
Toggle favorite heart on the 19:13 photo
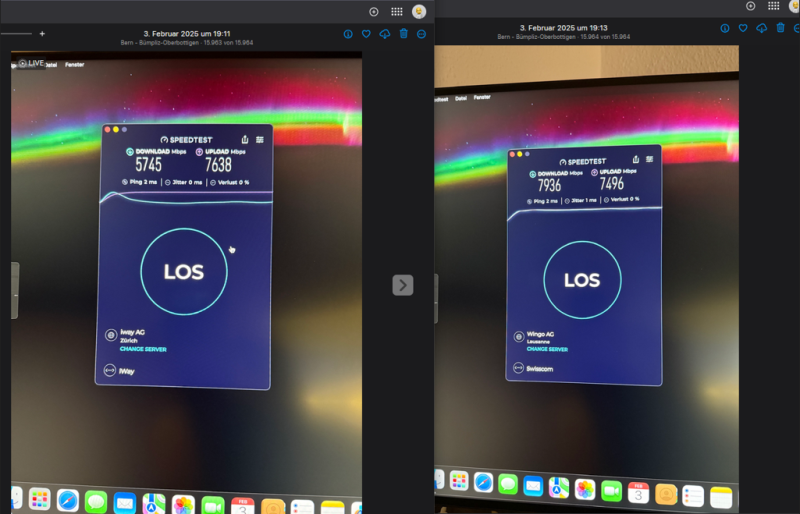[743, 28]
